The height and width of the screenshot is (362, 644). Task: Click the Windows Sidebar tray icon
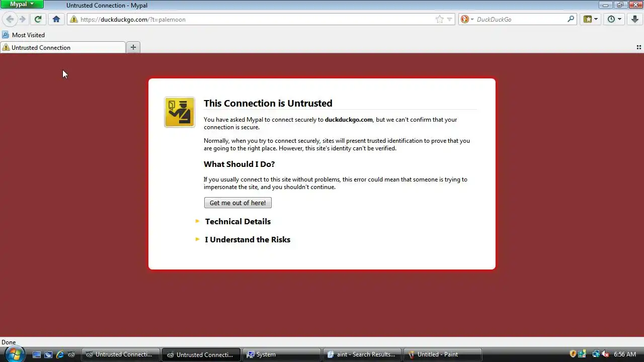click(x=582, y=354)
